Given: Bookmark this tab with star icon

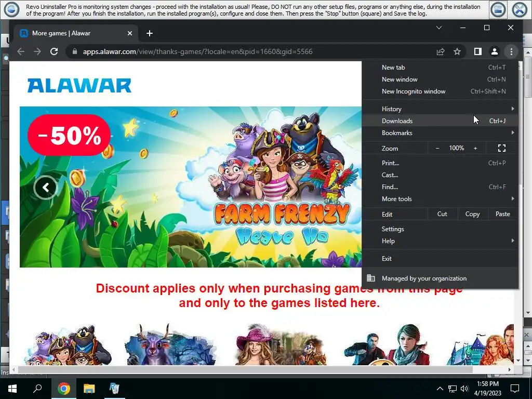Looking at the screenshot, I should click(x=457, y=51).
